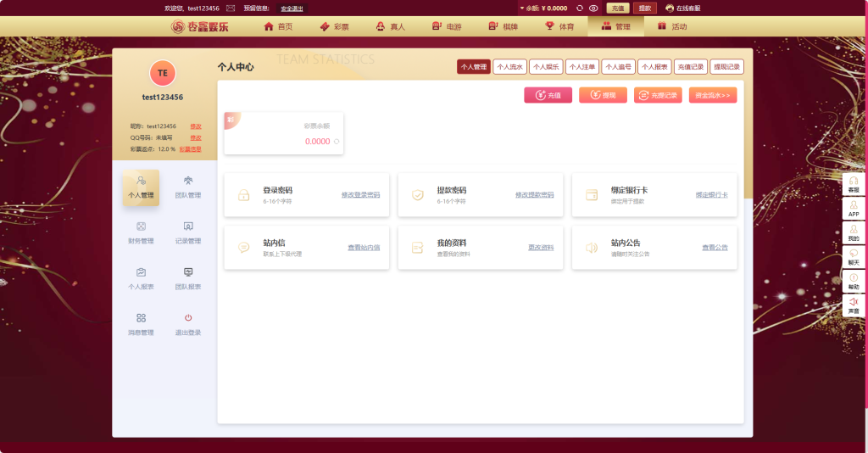Click the orange 提现 button
Image resolution: width=868 pixels, height=453 pixels.
click(603, 95)
